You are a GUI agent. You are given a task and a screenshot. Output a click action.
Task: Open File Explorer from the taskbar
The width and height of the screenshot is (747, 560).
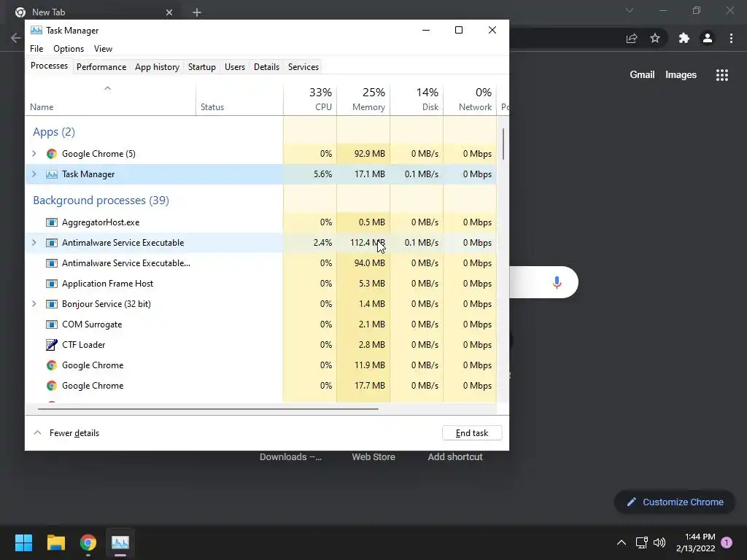pyautogui.click(x=55, y=542)
